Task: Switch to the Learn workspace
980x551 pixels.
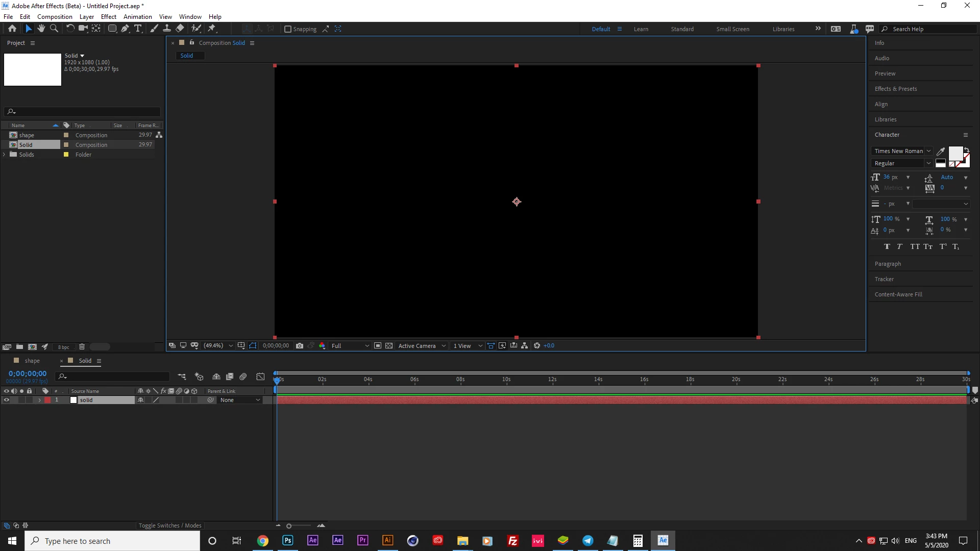Action: 641,29
